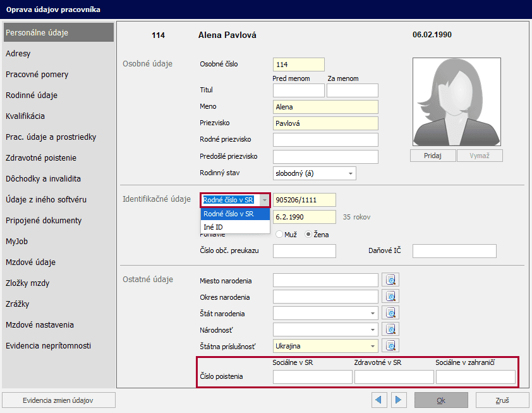Open lookup icon beside Štát narodenia
Screen dimensions: 532x413
(391, 313)
